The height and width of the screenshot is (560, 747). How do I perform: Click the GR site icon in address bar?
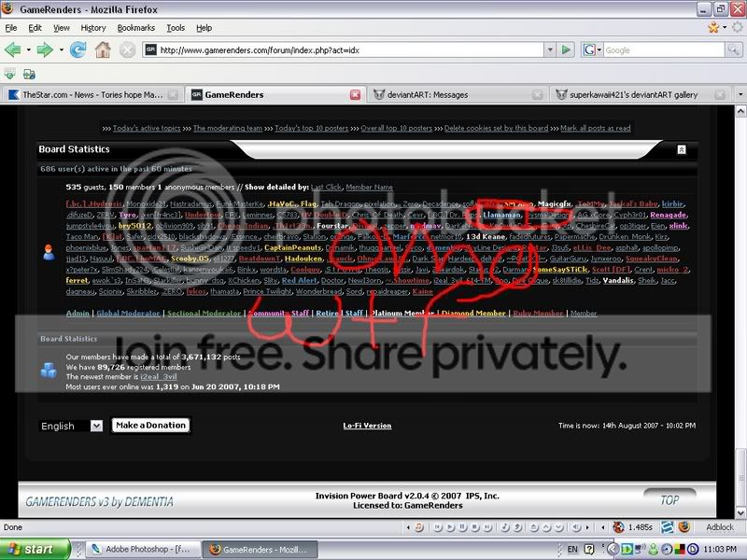coord(150,49)
